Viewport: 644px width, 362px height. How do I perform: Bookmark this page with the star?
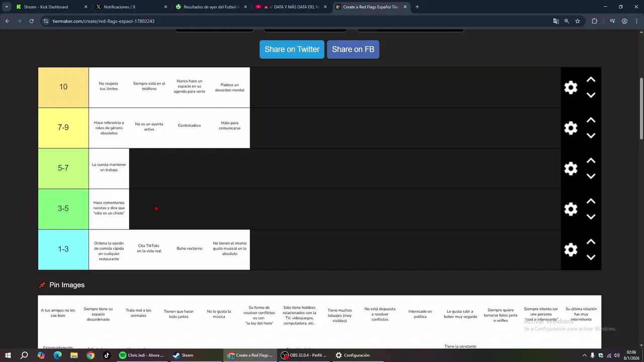(x=578, y=21)
